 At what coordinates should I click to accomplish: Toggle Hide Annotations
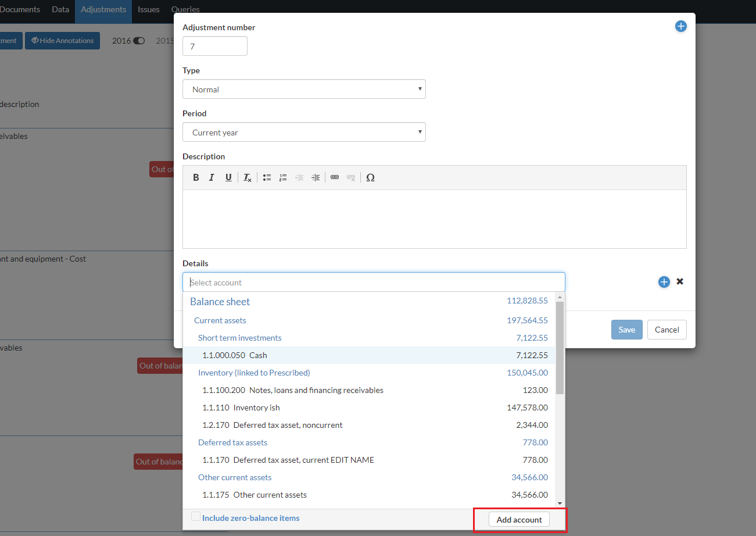click(62, 40)
